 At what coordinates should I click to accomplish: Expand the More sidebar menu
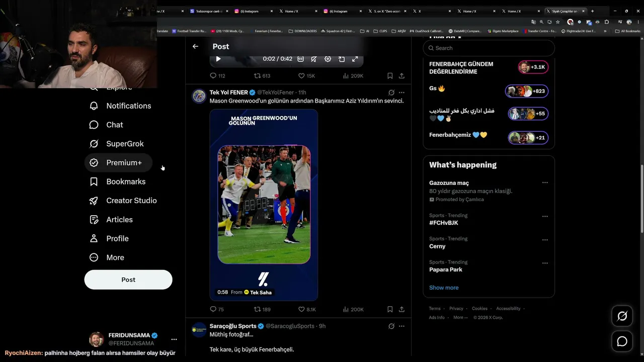click(x=106, y=257)
